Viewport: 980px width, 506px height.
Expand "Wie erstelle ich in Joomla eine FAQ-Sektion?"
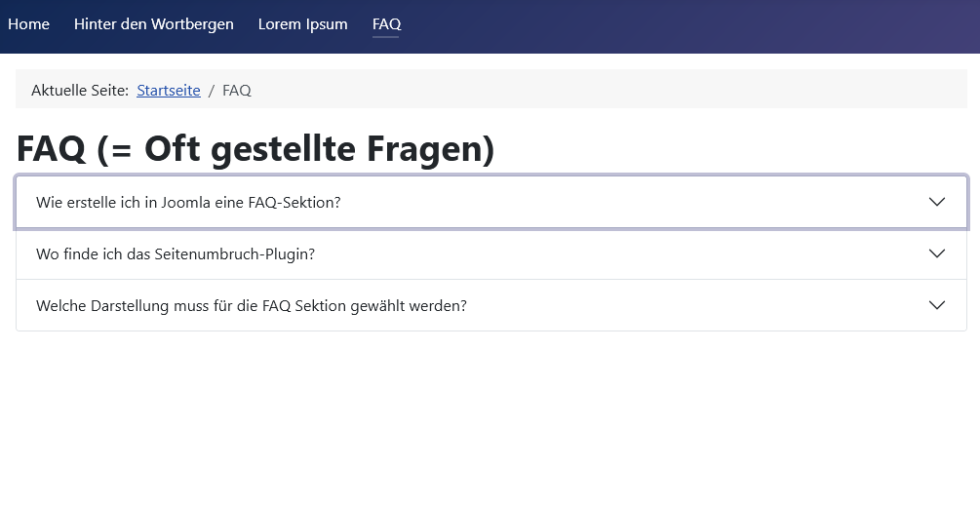pos(188,202)
